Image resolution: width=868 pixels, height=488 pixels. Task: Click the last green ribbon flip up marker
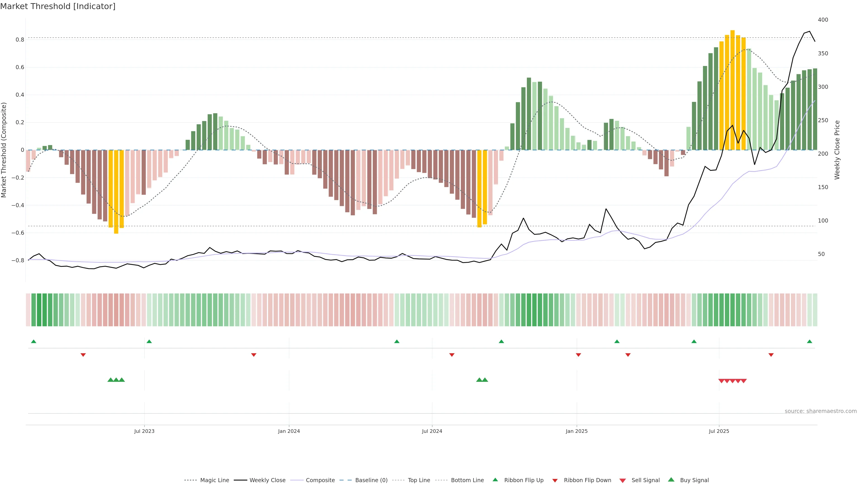coord(809,342)
